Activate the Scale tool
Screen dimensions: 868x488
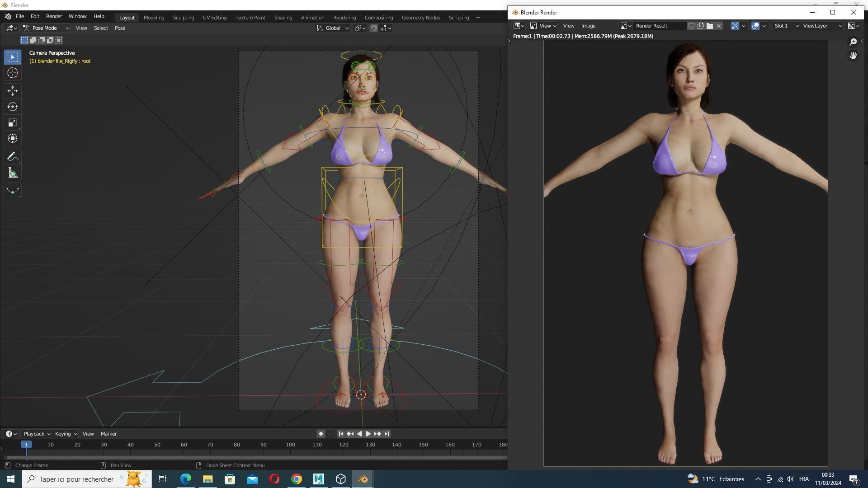click(13, 123)
